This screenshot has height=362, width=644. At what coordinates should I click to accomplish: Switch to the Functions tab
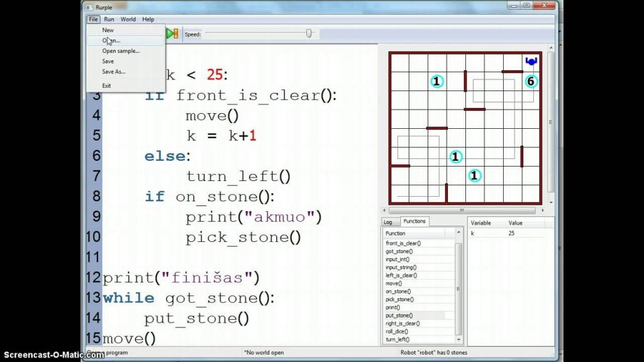click(414, 221)
